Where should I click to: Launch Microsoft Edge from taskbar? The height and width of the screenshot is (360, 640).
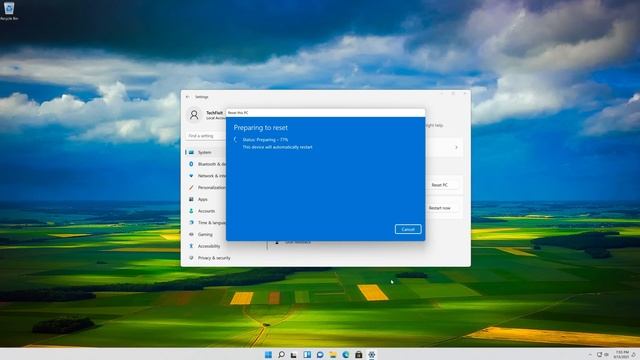(346, 355)
